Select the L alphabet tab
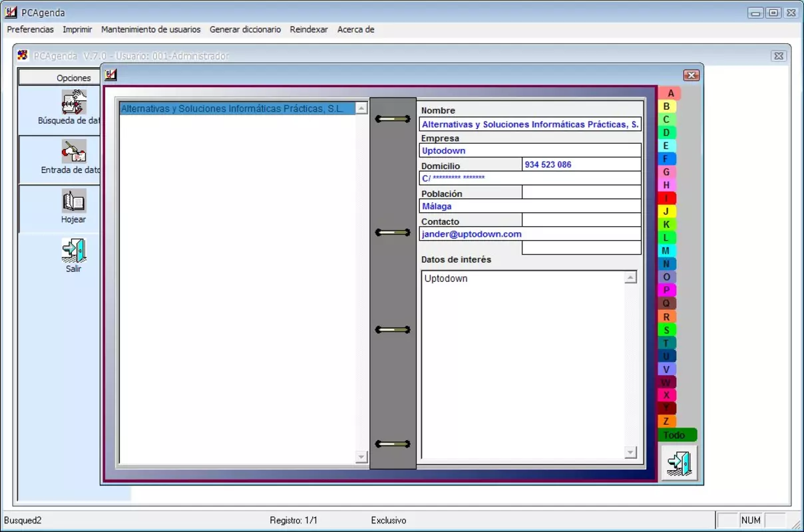Image resolution: width=804 pixels, height=532 pixels. point(667,238)
